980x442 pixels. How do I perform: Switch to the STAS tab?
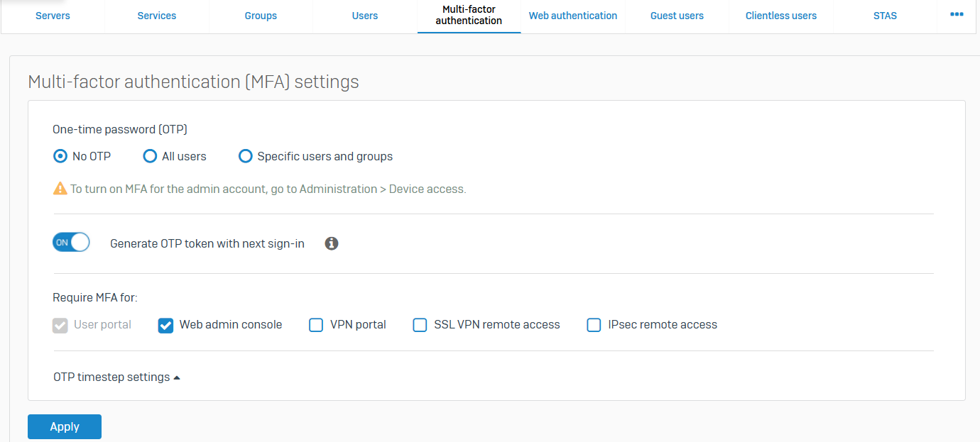pyautogui.click(x=885, y=16)
